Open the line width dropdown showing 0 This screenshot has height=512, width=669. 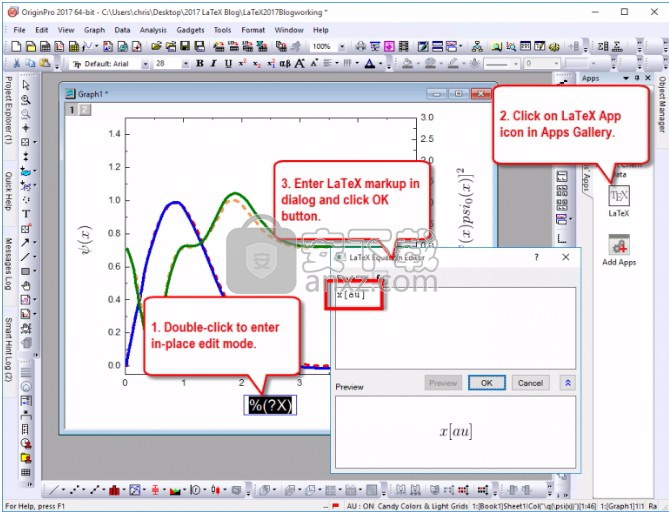pyautogui.click(x=556, y=64)
